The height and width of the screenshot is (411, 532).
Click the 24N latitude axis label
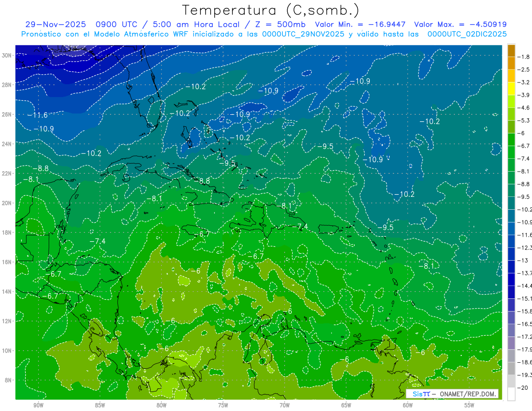point(8,144)
